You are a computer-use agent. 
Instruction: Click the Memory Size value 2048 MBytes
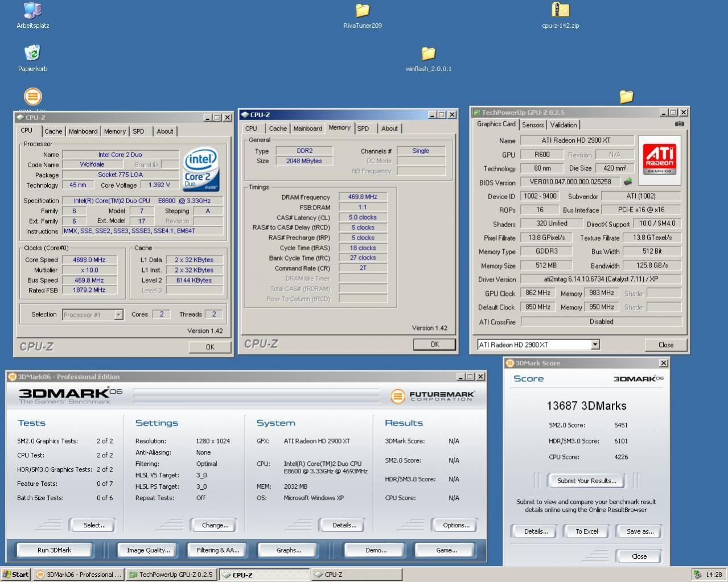pos(304,161)
